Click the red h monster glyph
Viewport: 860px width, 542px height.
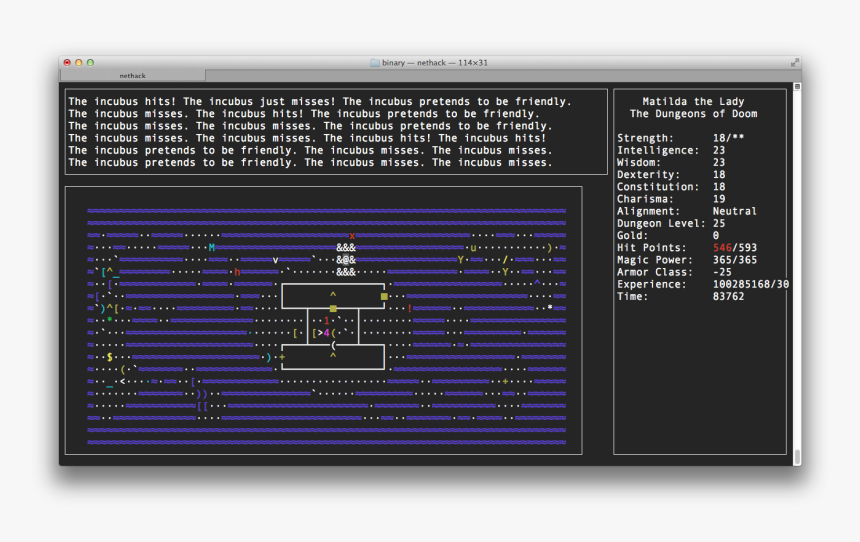[x=237, y=272]
